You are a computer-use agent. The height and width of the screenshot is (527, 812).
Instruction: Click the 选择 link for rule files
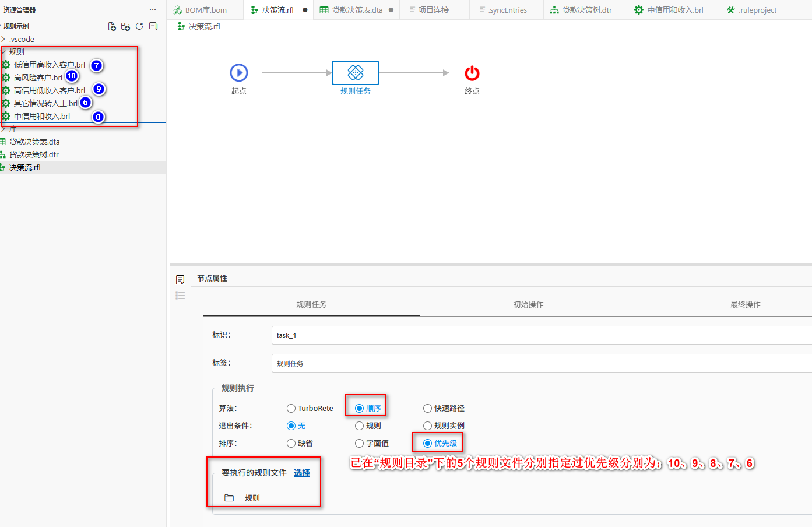tap(302, 473)
